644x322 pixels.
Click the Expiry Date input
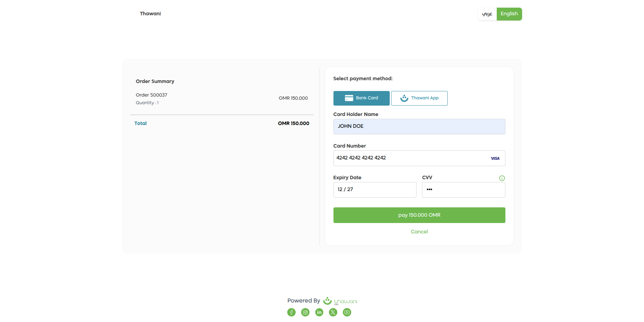[x=375, y=190]
